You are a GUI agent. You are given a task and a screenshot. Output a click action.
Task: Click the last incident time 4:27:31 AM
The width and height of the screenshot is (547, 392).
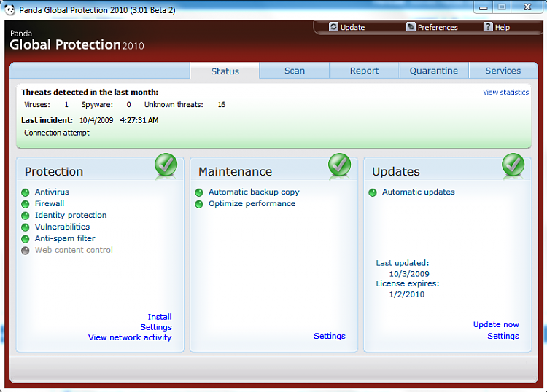[139, 120]
